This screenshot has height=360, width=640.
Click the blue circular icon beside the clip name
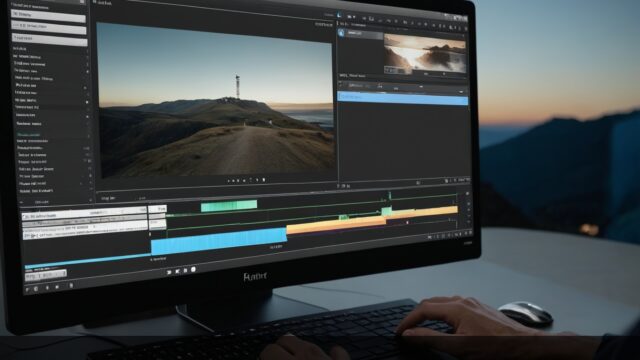click(x=341, y=33)
